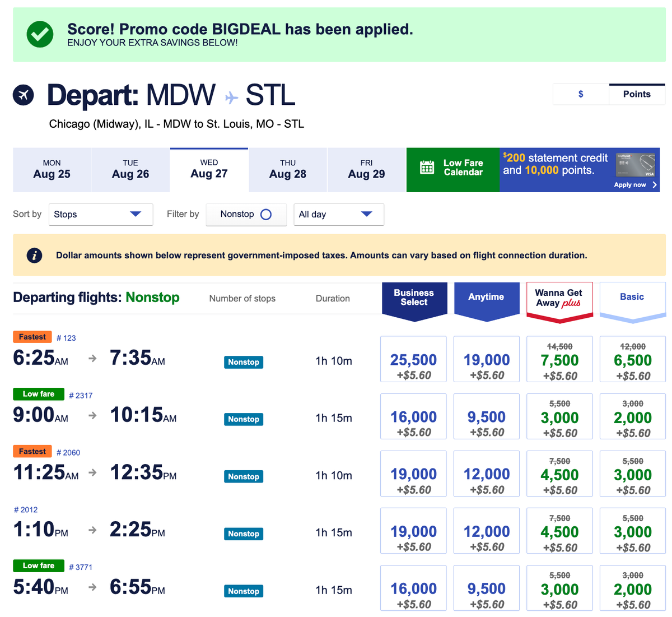Select 4,500 Wanna Get Away plus fare at 1:10PM
The width and height of the screenshot is (672, 617).
tap(559, 531)
